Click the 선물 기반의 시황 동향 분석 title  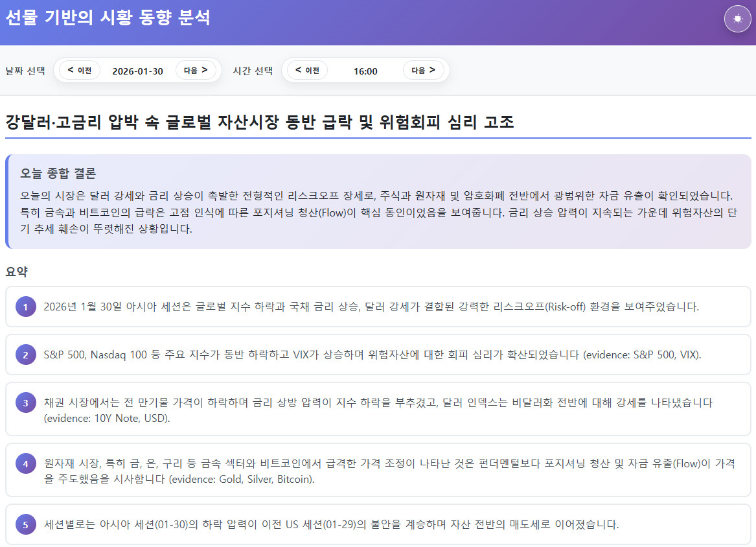pos(108,18)
